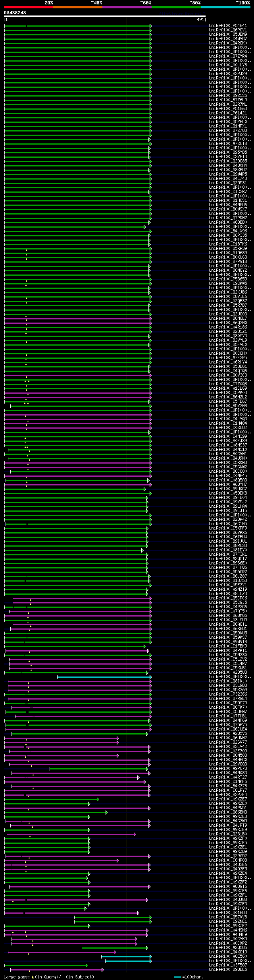This screenshot has height=980, width=254.
Task: Click label UniRef100_P51863
Action: [228, 108]
